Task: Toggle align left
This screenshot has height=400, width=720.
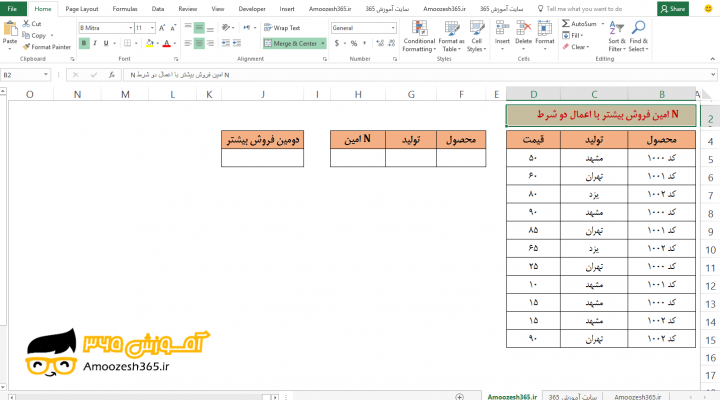Action: pos(188,43)
